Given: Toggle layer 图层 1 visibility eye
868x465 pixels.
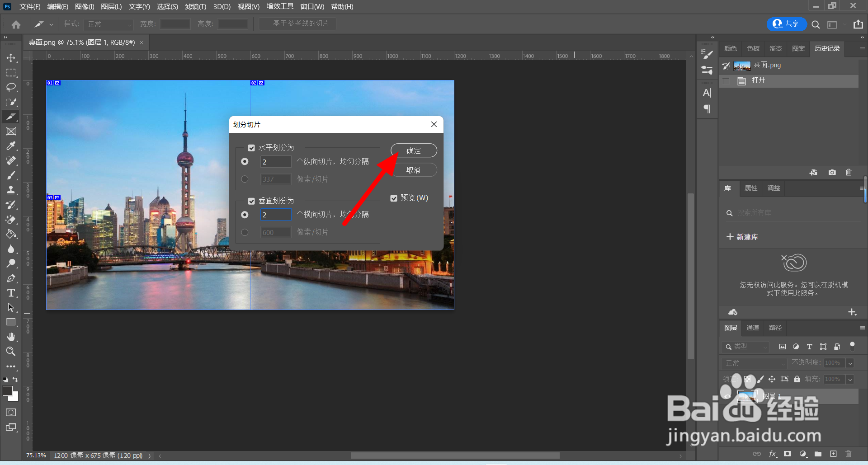Looking at the screenshot, I should 726,396.
